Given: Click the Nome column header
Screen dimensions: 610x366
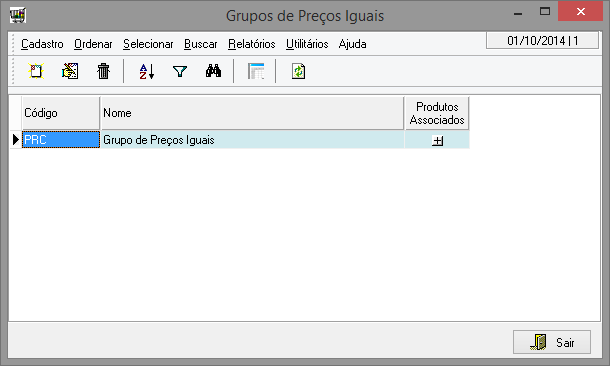Looking at the screenshot, I should pyautogui.click(x=252, y=113).
